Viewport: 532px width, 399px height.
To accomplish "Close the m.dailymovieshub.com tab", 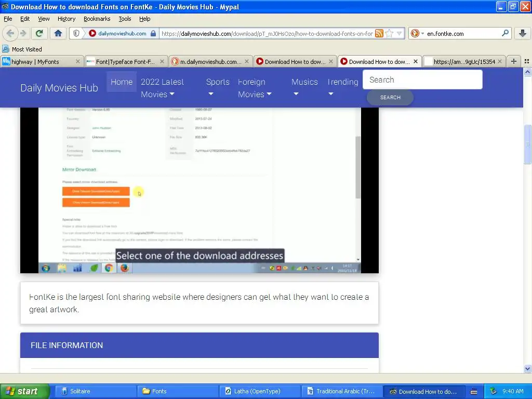I will click(247, 61).
